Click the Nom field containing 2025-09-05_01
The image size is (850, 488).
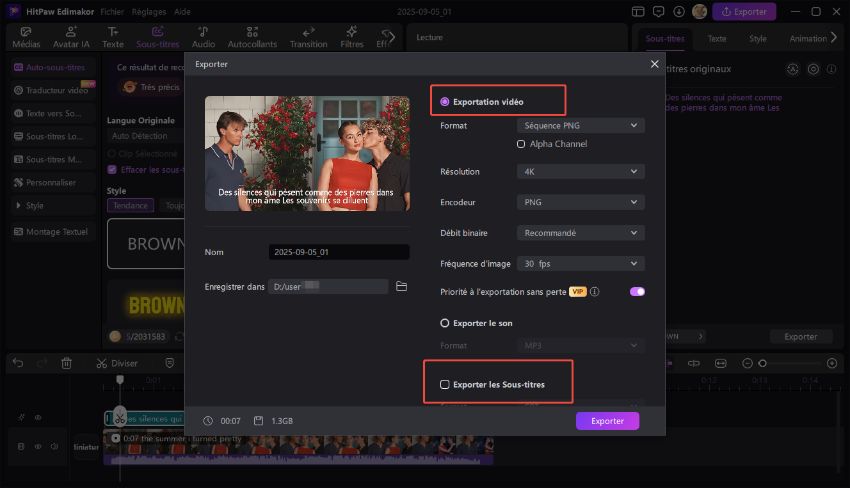pyautogui.click(x=338, y=252)
